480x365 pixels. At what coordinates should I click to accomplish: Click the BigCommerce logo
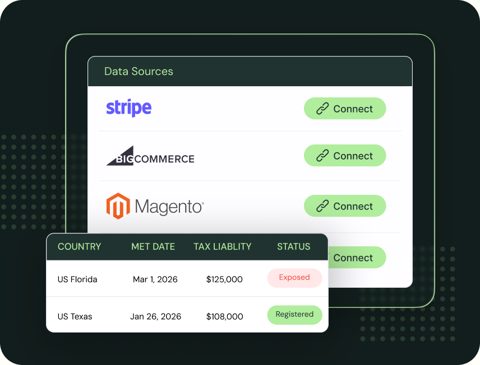coord(150,156)
